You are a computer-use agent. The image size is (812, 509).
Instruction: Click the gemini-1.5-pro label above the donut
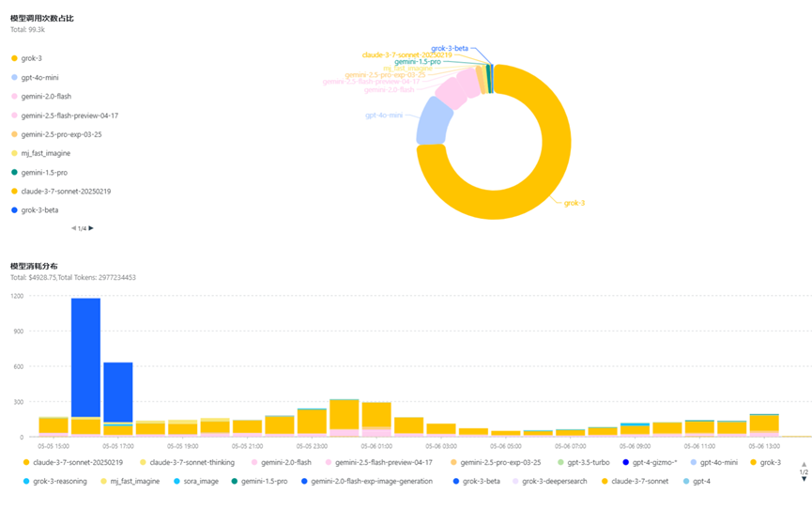point(418,62)
